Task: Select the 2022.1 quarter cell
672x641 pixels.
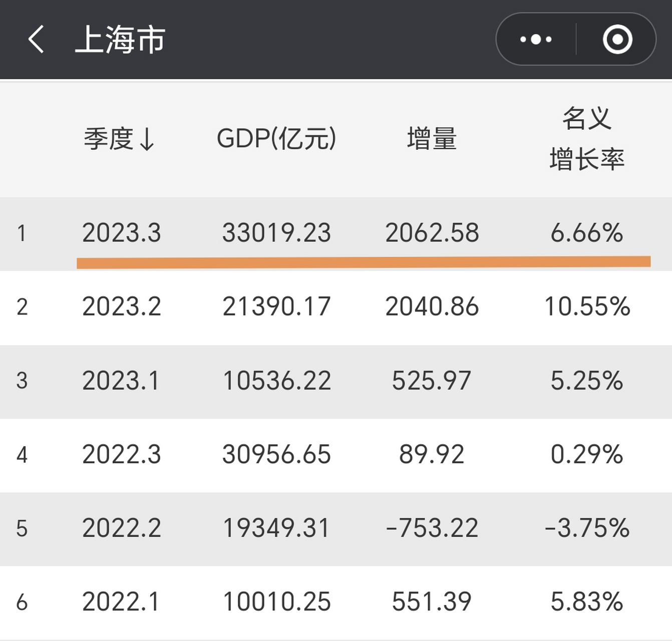Action: click(121, 601)
